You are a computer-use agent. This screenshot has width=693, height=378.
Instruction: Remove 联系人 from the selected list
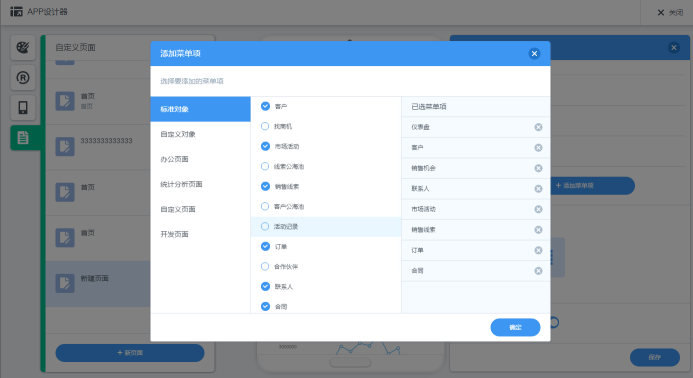point(538,189)
